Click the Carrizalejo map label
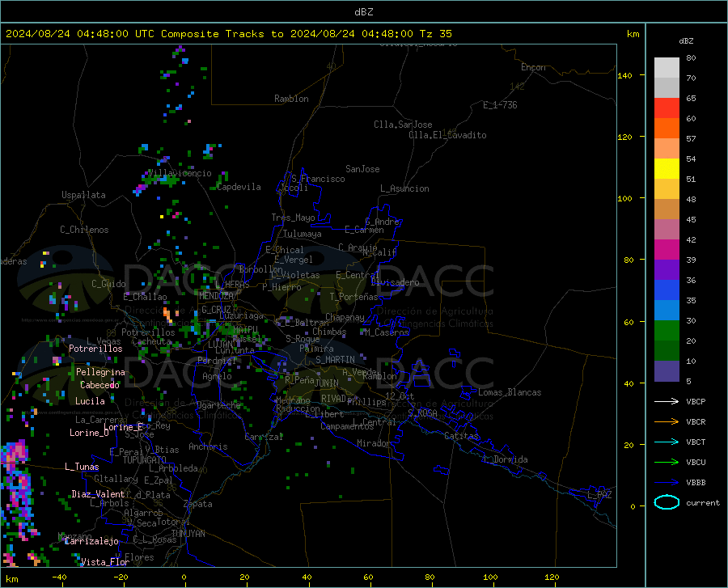Viewport: 728px width, 588px height. tap(91, 541)
